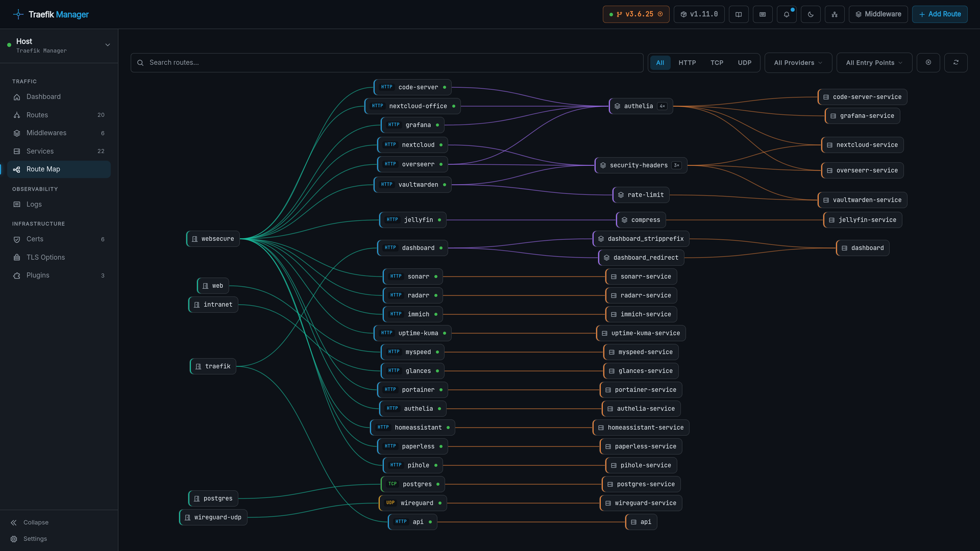Click the Plugins puzzle icon

click(x=17, y=275)
